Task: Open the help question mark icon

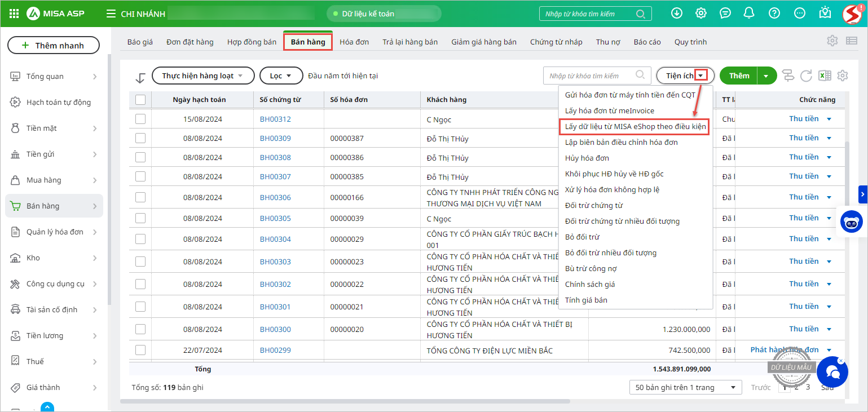Action: (x=774, y=14)
